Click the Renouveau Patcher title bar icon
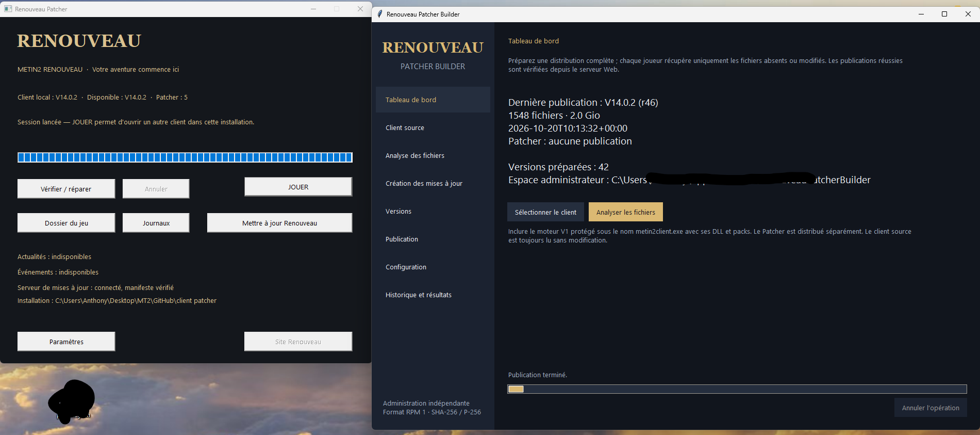Viewport: 980px width, 435px height. 8,9
